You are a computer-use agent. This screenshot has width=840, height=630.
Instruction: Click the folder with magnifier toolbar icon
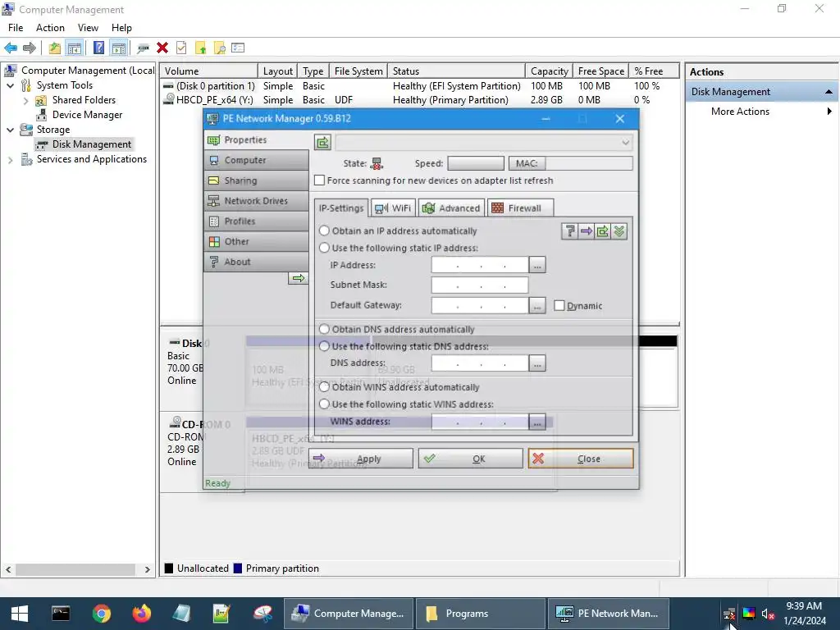220,48
